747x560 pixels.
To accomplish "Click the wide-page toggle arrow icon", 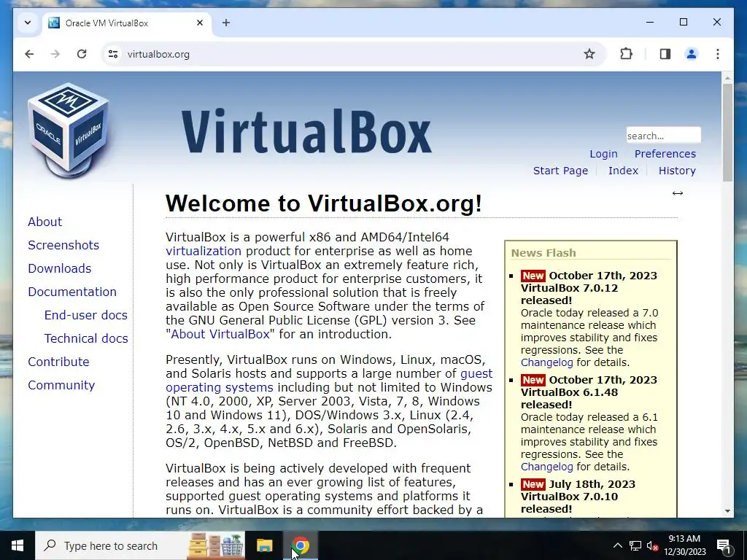I will click(x=678, y=192).
